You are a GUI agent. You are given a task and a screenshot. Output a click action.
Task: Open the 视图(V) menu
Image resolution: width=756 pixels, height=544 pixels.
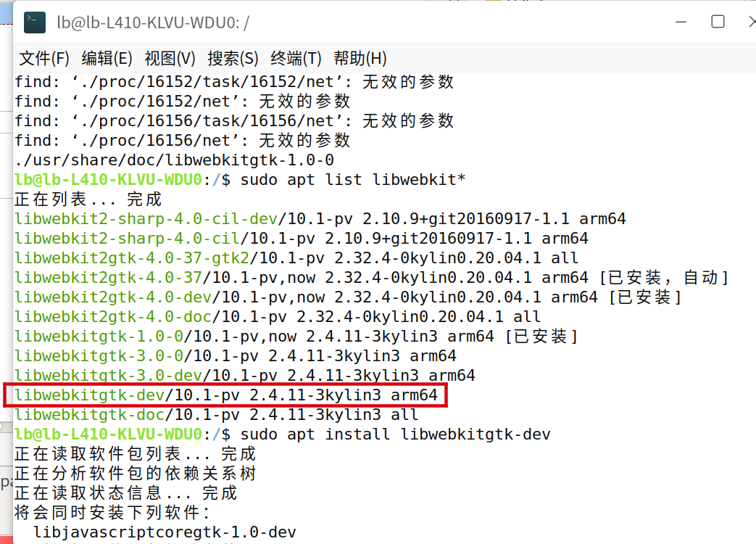point(170,58)
